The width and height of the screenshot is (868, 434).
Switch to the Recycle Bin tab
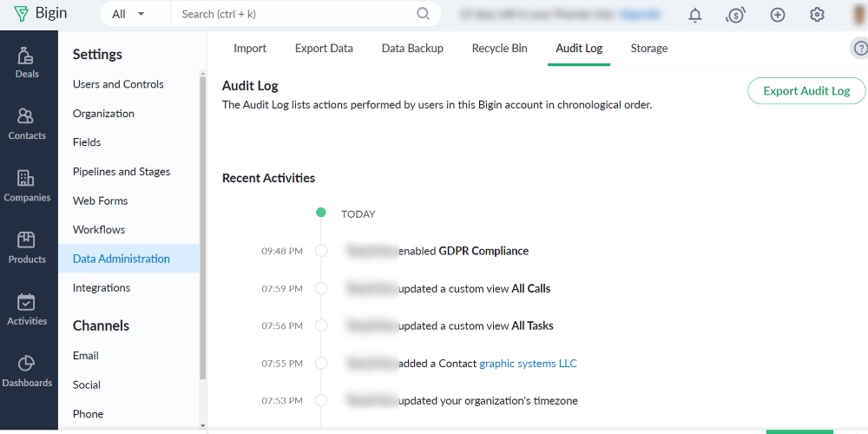point(499,49)
